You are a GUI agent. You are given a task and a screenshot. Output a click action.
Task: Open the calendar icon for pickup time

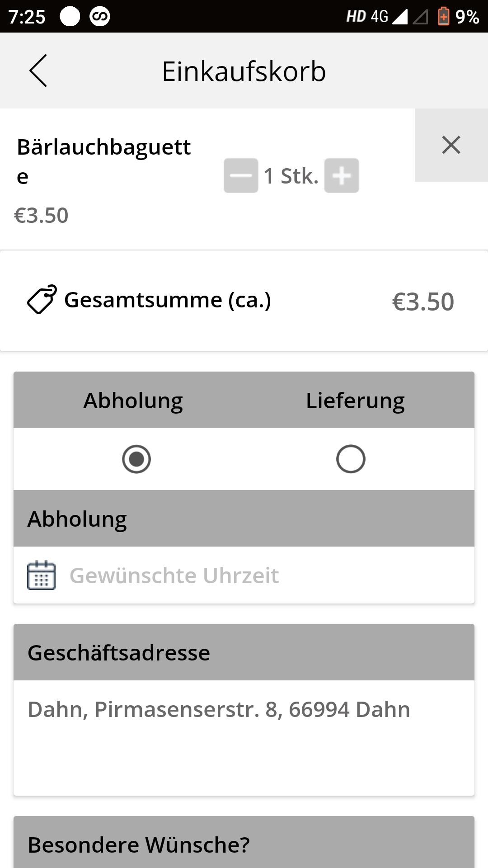42,575
